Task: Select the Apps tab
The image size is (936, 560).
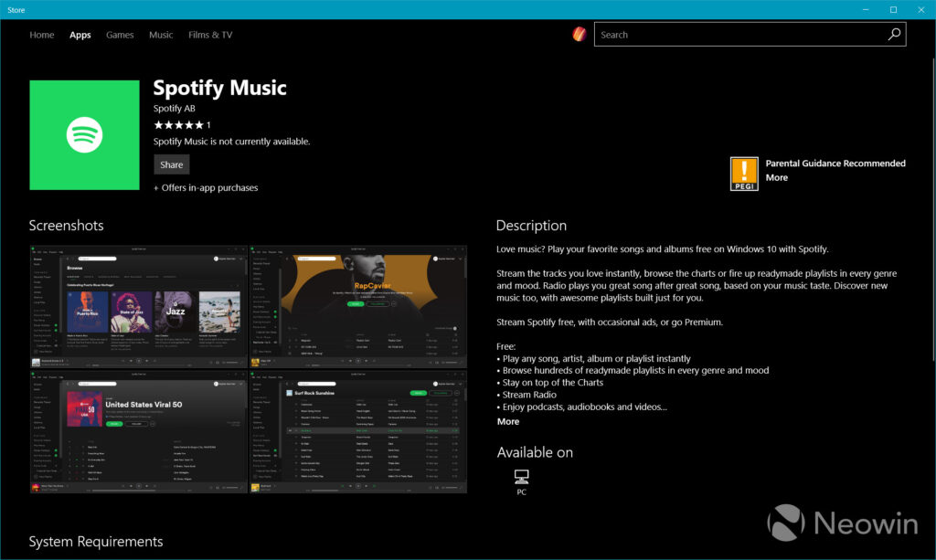Action: [80, 35]
